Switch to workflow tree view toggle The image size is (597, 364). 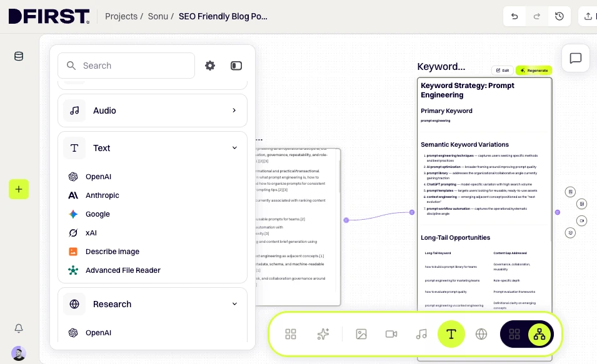tap(539, 334)
